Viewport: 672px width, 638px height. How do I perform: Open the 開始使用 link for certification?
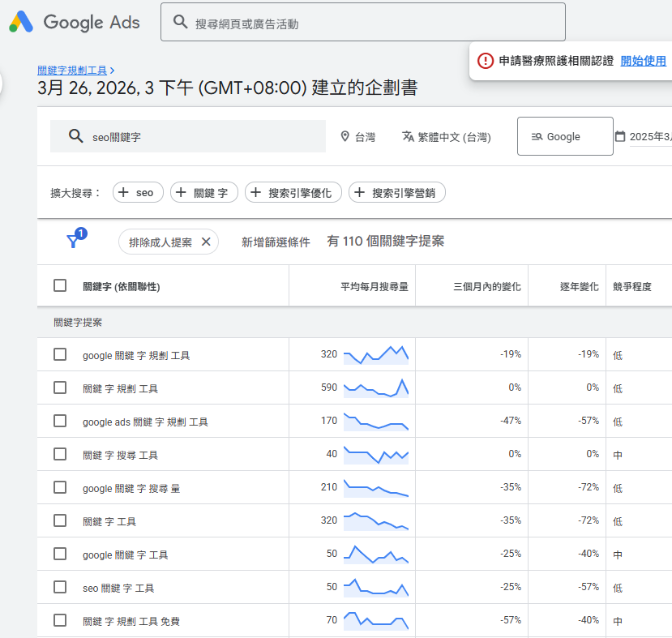(644, 59)
